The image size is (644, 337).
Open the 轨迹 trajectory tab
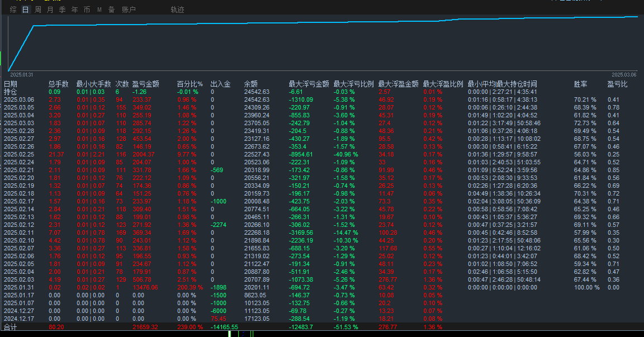point(177,10)
